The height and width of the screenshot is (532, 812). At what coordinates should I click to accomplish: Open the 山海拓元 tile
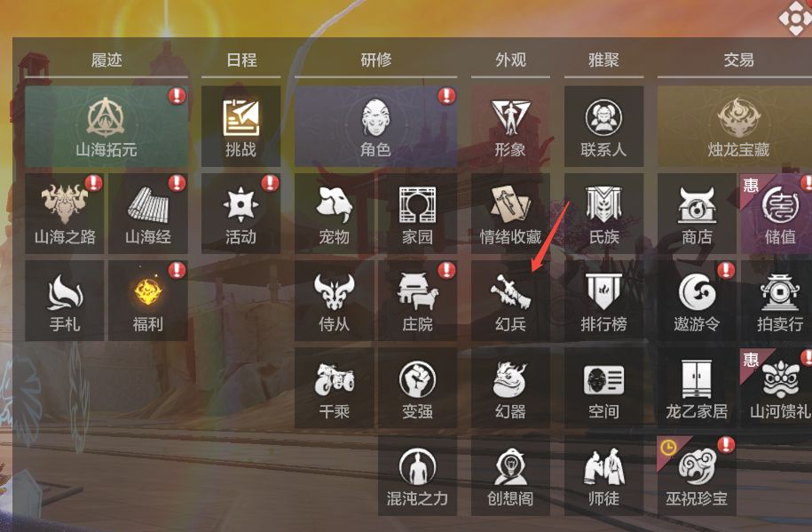click(x=106, y=126)
